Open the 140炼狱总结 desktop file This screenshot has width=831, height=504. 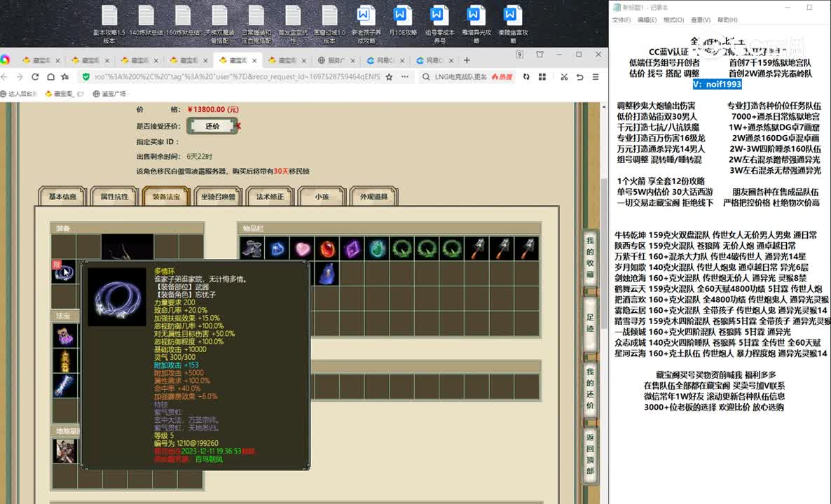pos(146,21)
